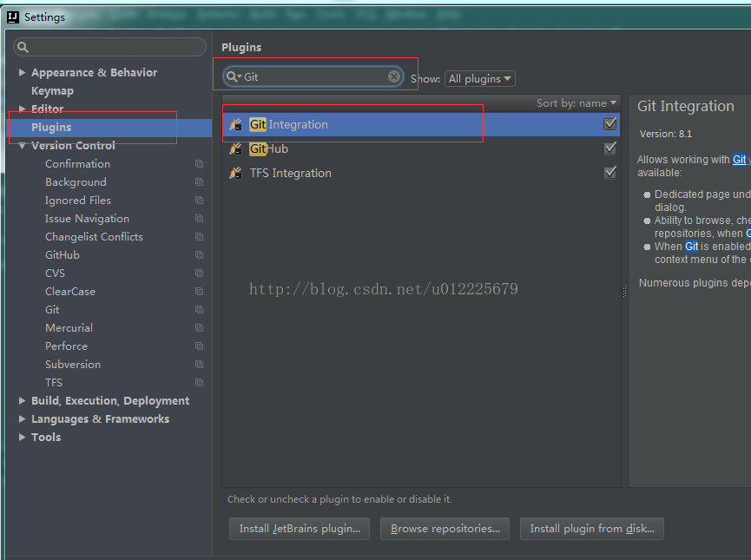Open Git settings under Version Control

(52, 309)
